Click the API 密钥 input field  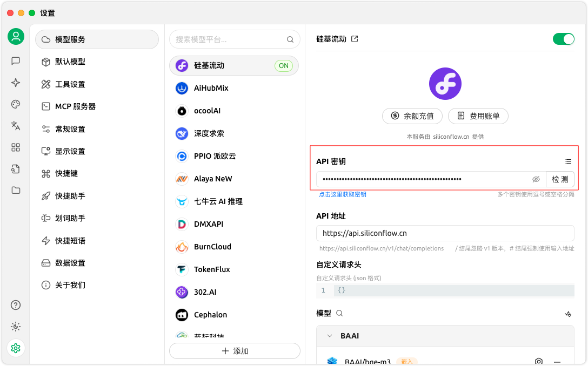pos(431,179)
